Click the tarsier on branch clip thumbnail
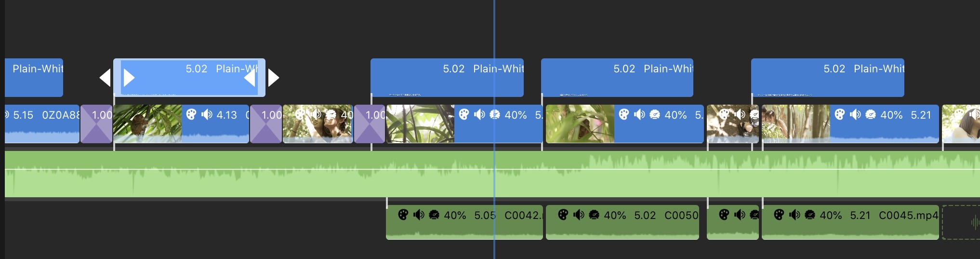The width and height of the screenshot is (980, 259). [147, 124]
